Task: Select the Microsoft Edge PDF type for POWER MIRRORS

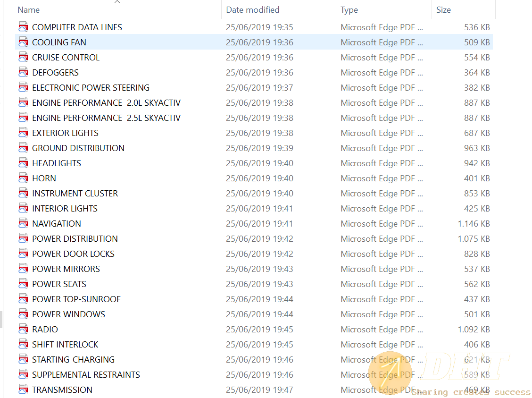Action: coord(382,269)
